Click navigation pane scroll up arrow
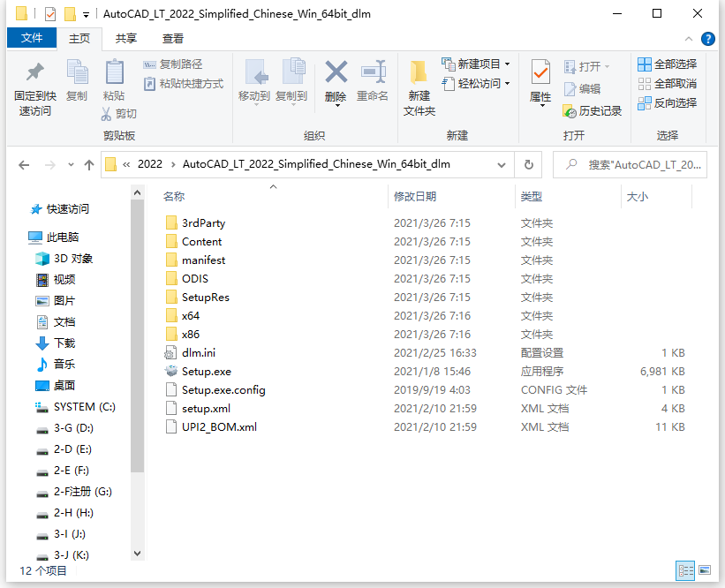 138,192
